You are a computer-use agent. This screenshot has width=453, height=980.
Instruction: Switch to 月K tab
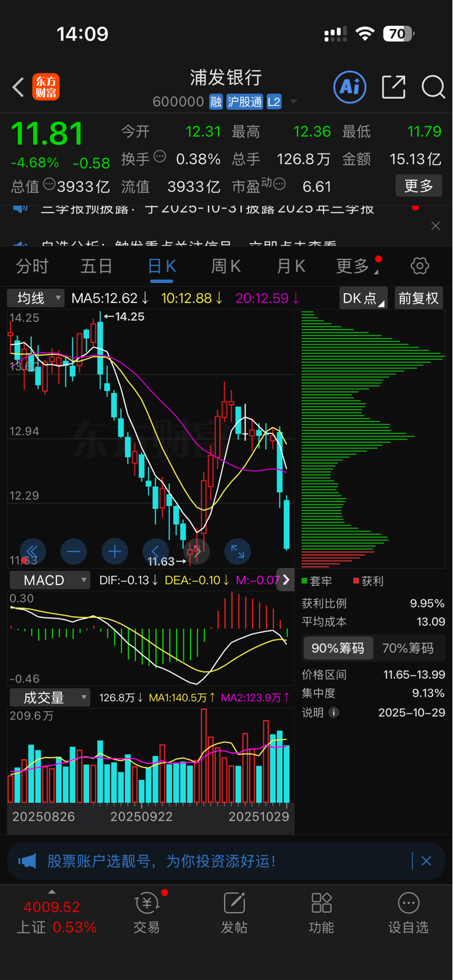pyautogui.click(x=291, y=266)
